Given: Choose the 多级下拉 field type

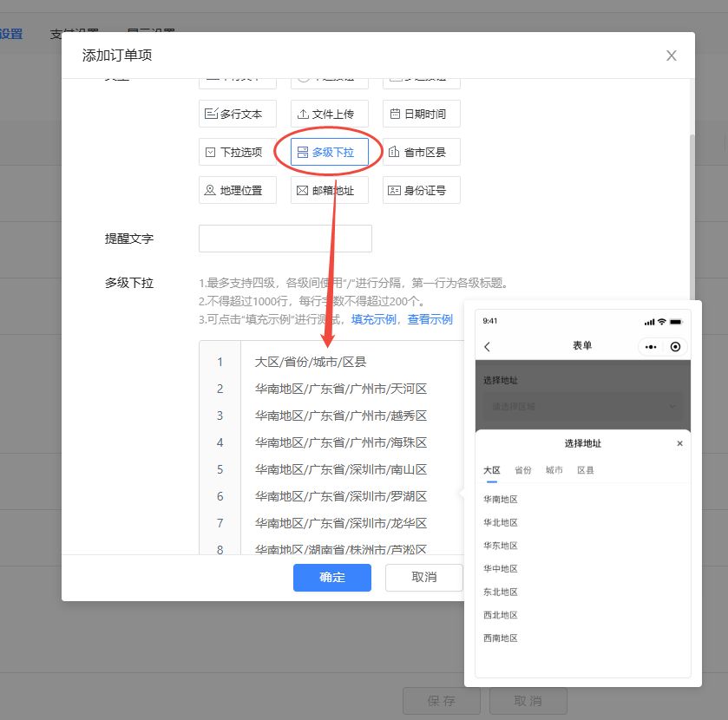Looking at the screenshot, I should point(330,152).
